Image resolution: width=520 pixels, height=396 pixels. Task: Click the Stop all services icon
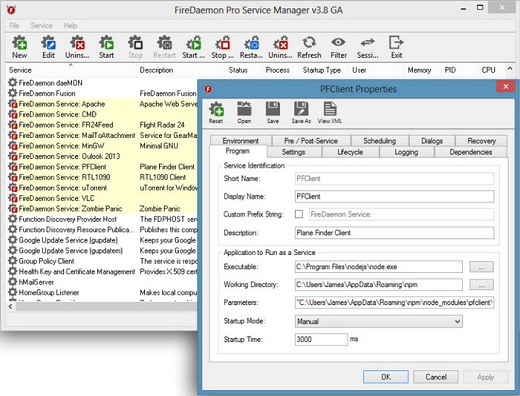point(222,47)
